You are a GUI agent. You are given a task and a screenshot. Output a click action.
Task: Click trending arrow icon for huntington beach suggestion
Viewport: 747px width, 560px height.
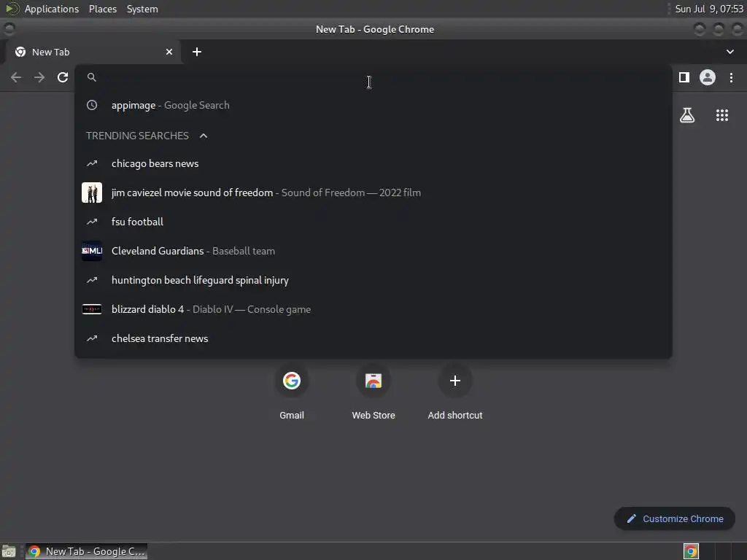[x=92, y=280]
